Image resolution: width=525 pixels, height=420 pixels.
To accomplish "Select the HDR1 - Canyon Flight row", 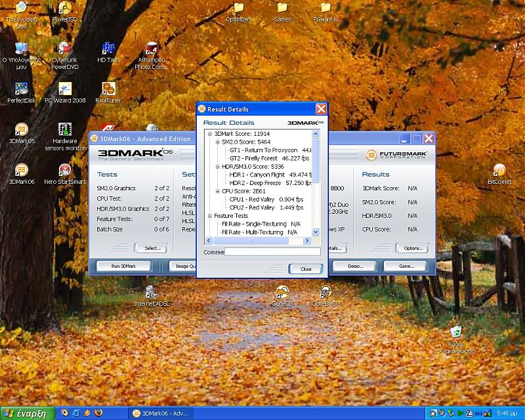I will pos(270,175).
